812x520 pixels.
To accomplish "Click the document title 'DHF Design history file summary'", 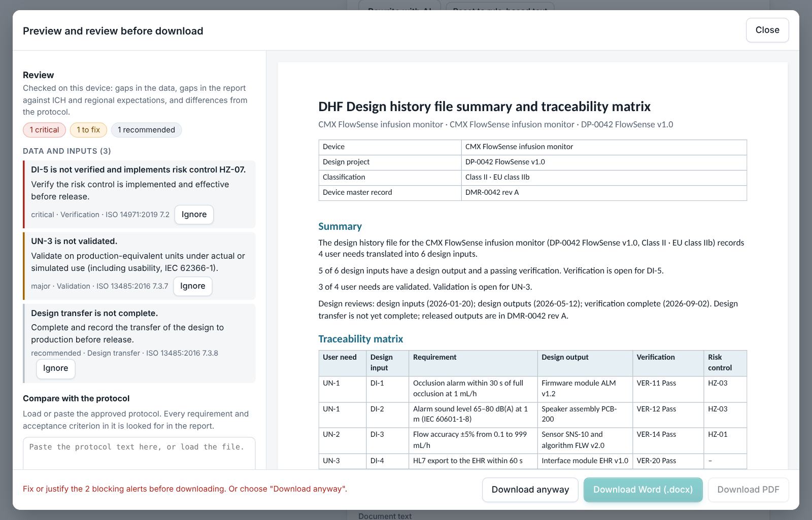I will [484, 107].
